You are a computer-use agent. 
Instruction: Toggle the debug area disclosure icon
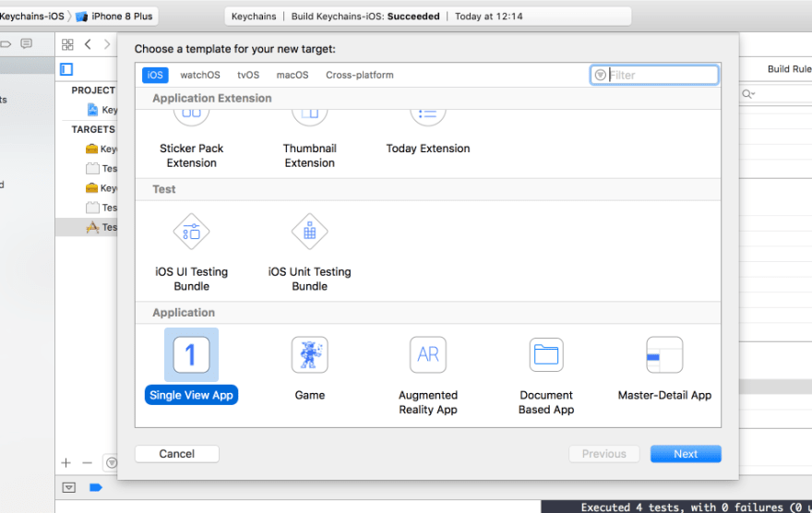[69, 488]
